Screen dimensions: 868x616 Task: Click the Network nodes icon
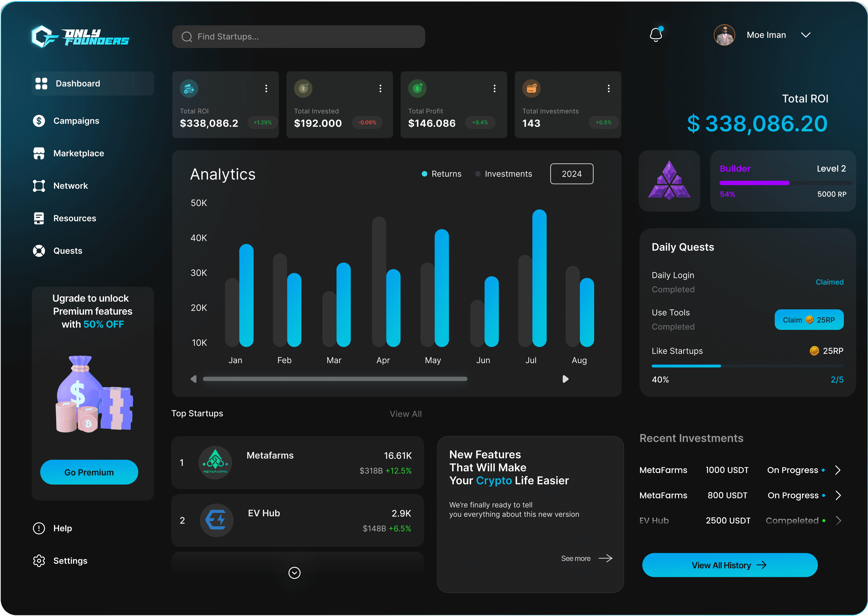tap(39, 186)
